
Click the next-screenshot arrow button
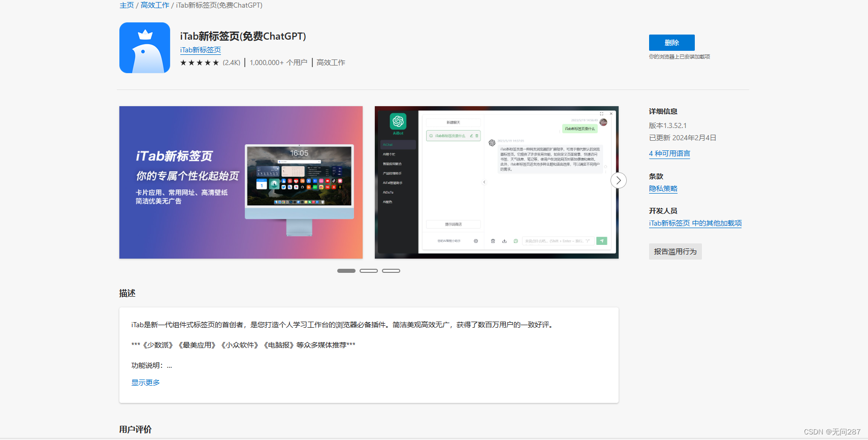point(618,180)
